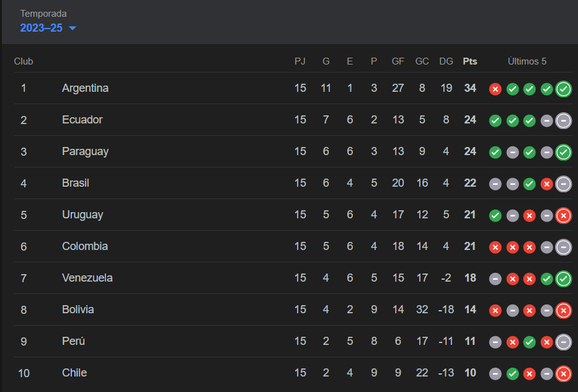Click the Últimos 5 column header
Image resolution: width=578 pixels, height=392 pixels.
pyautogui.click(x=527, y=61)
